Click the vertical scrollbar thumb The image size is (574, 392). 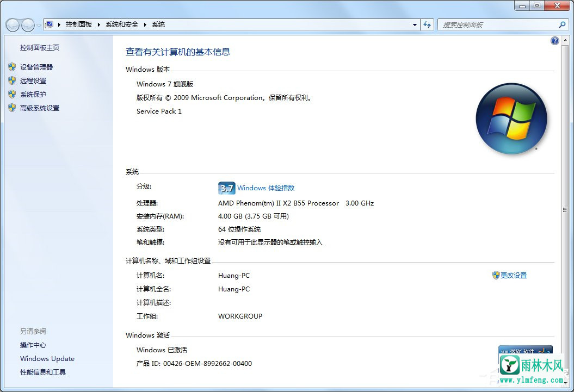[565, 209]
